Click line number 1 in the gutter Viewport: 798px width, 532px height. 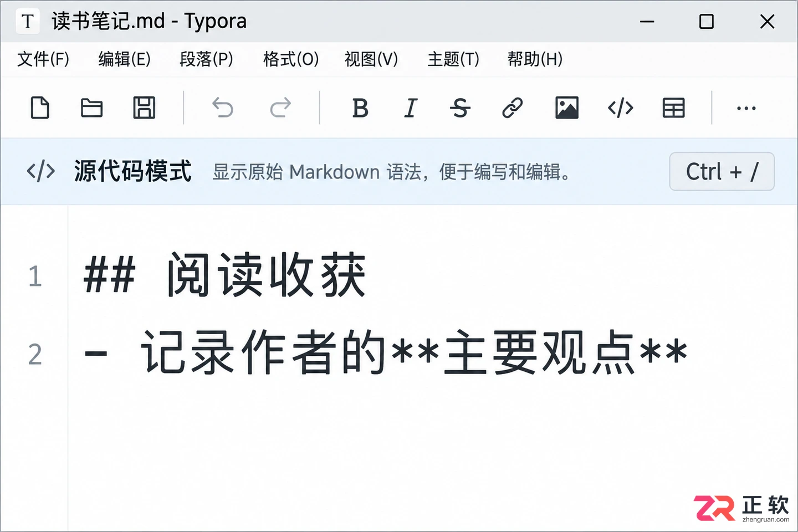tap(35, 276)
